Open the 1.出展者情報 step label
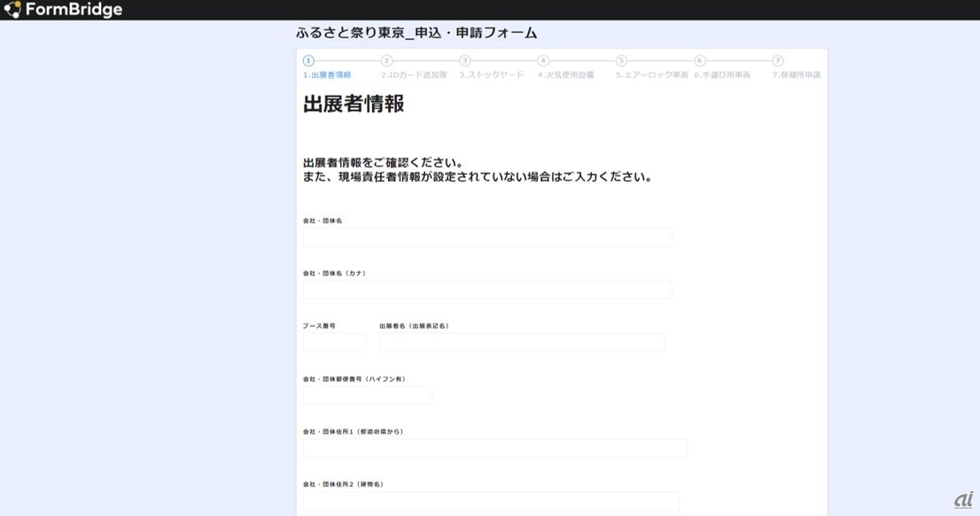The image size is (980, 516). click(327, 75)
